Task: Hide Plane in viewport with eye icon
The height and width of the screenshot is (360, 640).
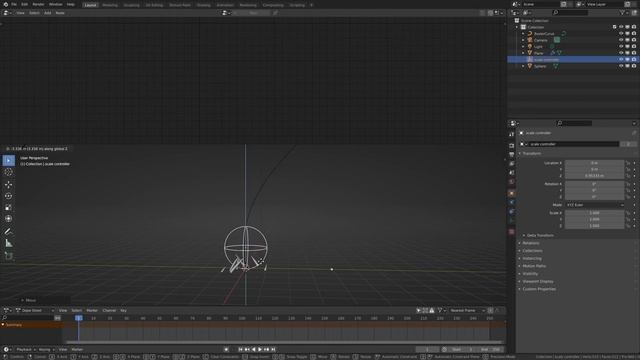Action: (x=621, y=53)
